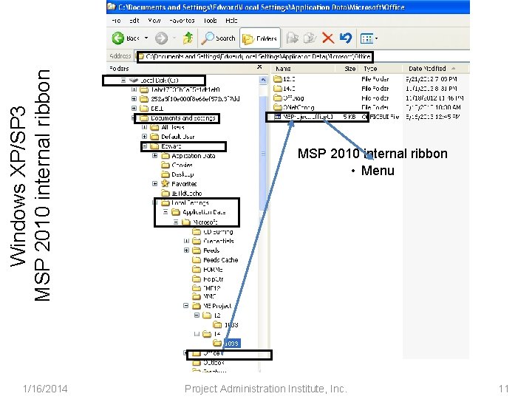Select the 12.0 folder in file list
Viewport: 532px width, 399px height.
tap(284, 79)
